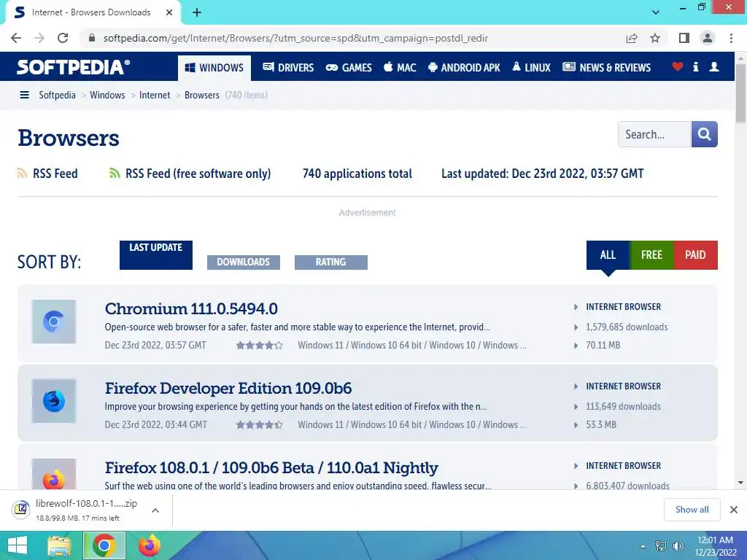Click the green RSS free software icon
This screenshot has height=560, width=747.
pyautogui.click(x=115, y=174)
